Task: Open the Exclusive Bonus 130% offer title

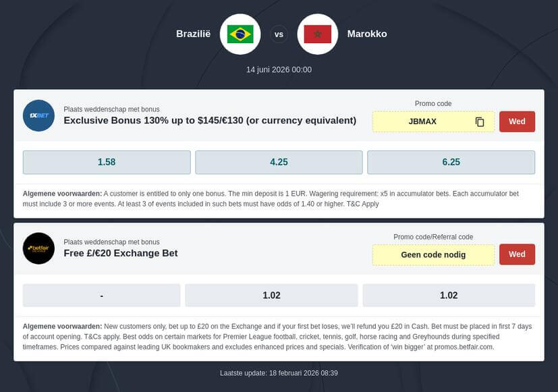Action: point(210,121)
